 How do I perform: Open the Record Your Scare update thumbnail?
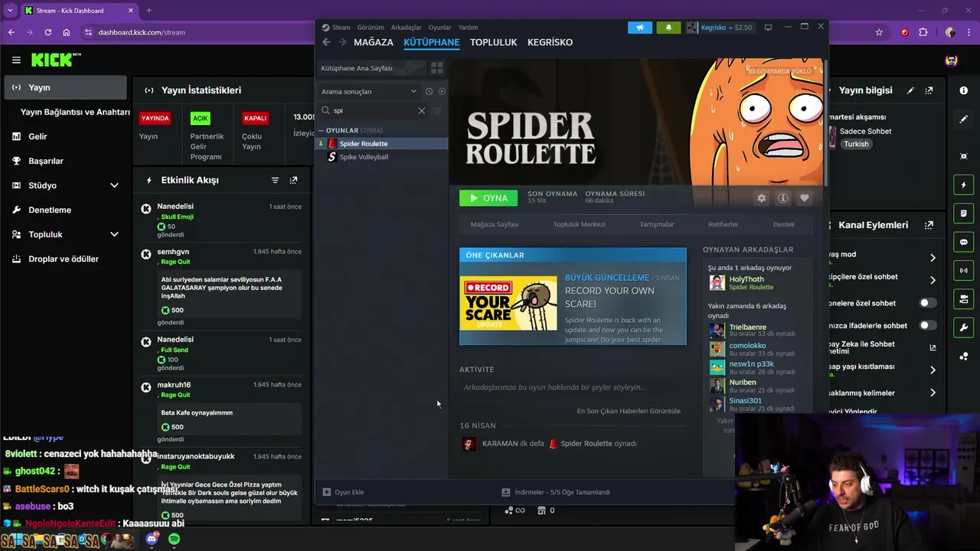508,303
